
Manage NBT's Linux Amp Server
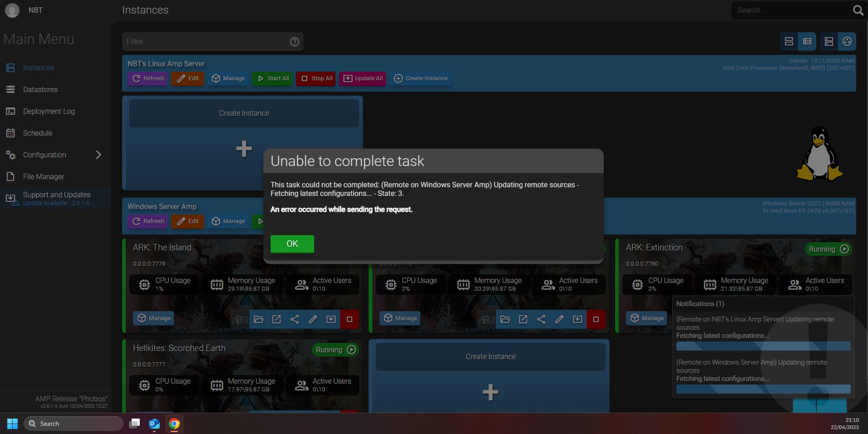tap(228, 78)
